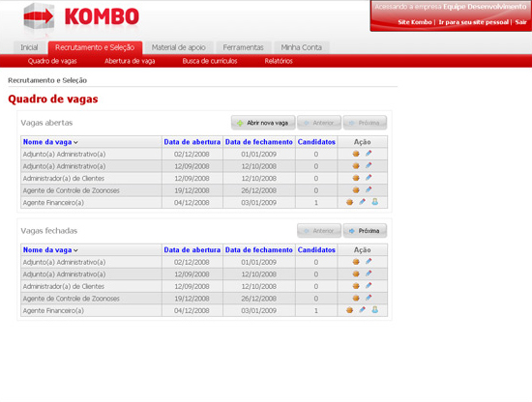Click the pencil edit icon for Administrador(a) de Clientes in Vagas abertas
Screen dimensions: 532x402
(369, 178)
